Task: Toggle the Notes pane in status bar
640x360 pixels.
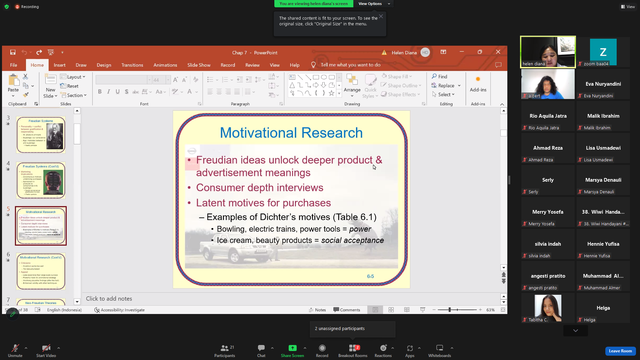Action: tap(318, 310)
